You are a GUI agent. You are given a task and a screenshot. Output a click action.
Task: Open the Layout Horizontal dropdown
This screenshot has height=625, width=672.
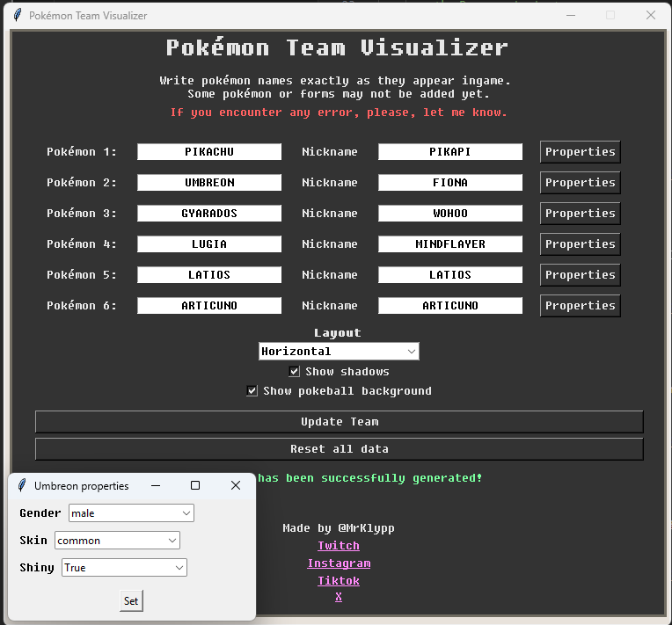point(339,352)
